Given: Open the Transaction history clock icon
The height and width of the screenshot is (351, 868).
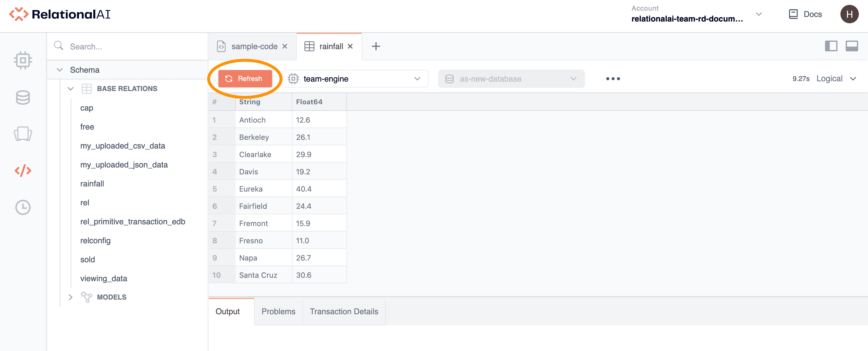Looking at the screenshot, I should coord(23,207).
